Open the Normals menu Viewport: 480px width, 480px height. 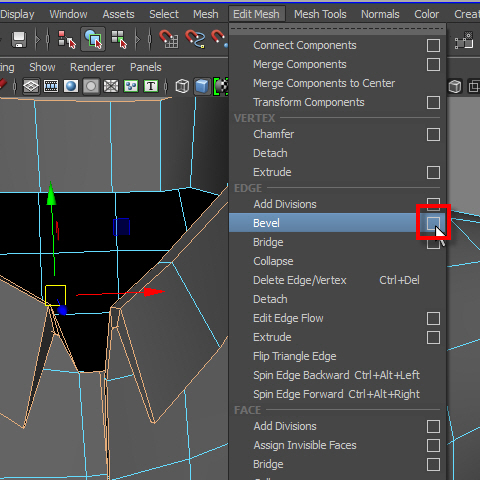tap(380, 14)
